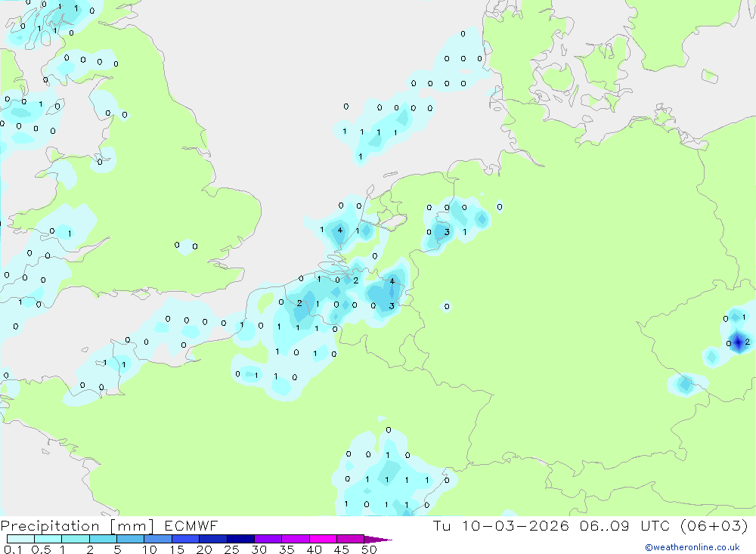
Task: Click the '0.1' legend scale label
Action: click(13, 549)
